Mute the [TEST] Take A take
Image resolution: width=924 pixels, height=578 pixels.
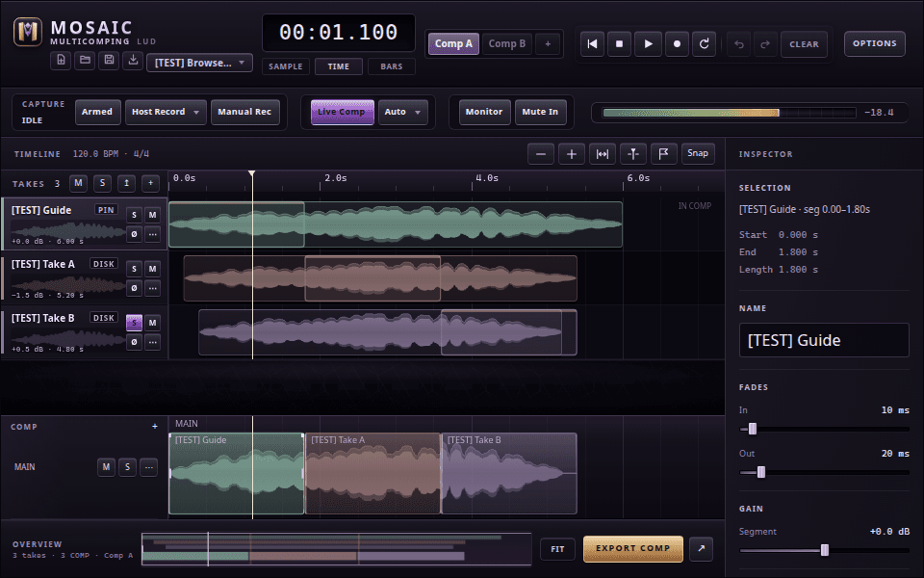(153, 269)
